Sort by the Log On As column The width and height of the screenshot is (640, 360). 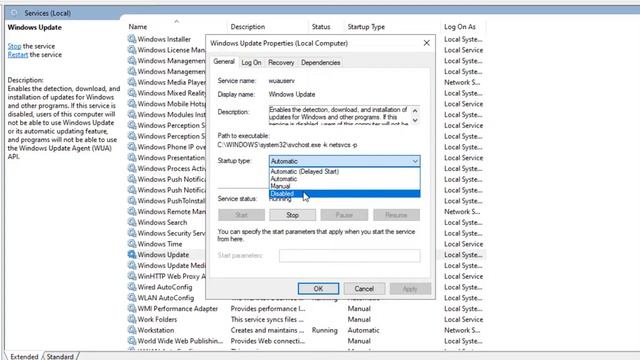coord(460,27)
